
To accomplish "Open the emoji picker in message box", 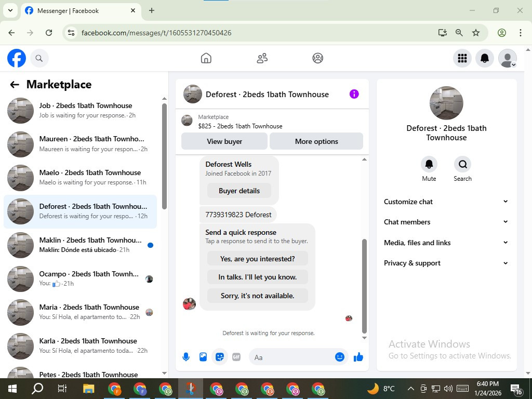I will click(x=340, y=357).
